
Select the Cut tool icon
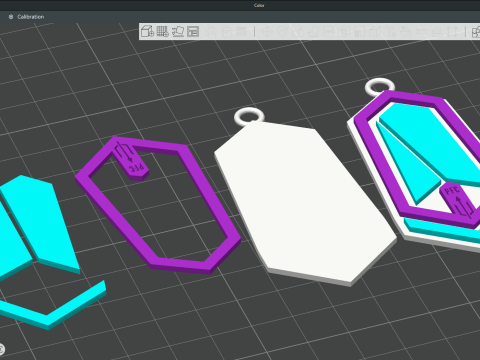(x=328, y=31)
